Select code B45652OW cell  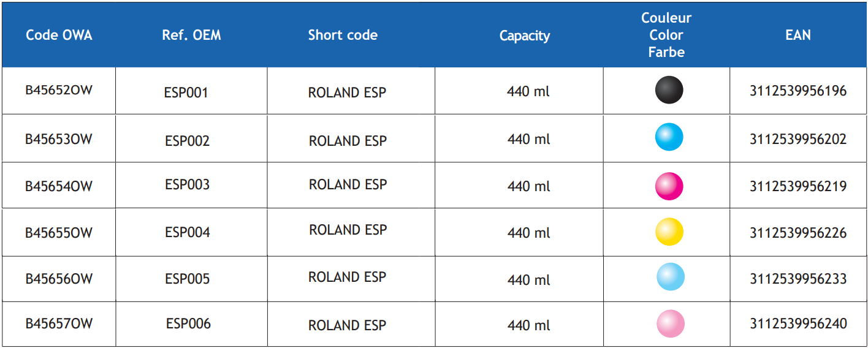(59, 90)
